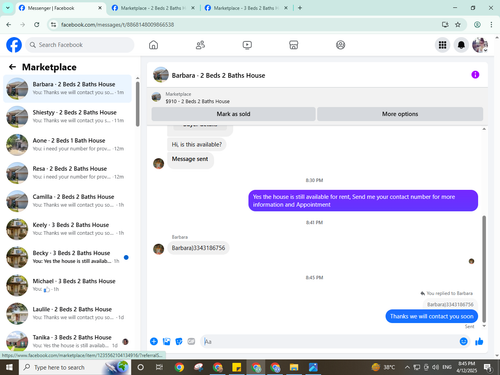
Task: Open Barbara - 2 Beds 2 Baths House header
Action: (218, 75)
